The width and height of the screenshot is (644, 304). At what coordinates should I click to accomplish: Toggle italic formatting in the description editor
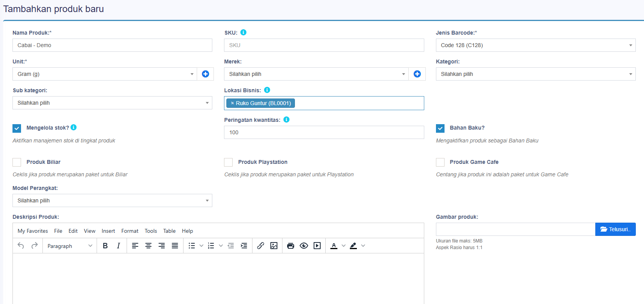(x=118, y=246)
